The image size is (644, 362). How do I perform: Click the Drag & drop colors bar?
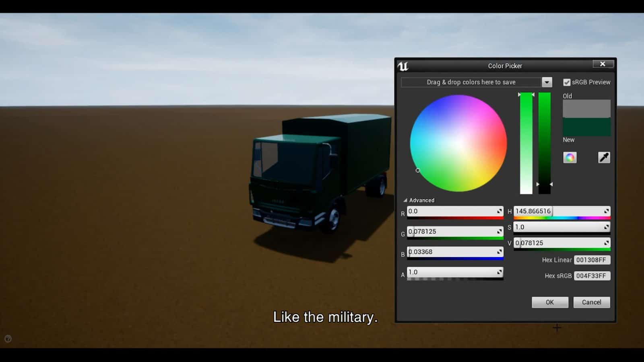point(471,82)
